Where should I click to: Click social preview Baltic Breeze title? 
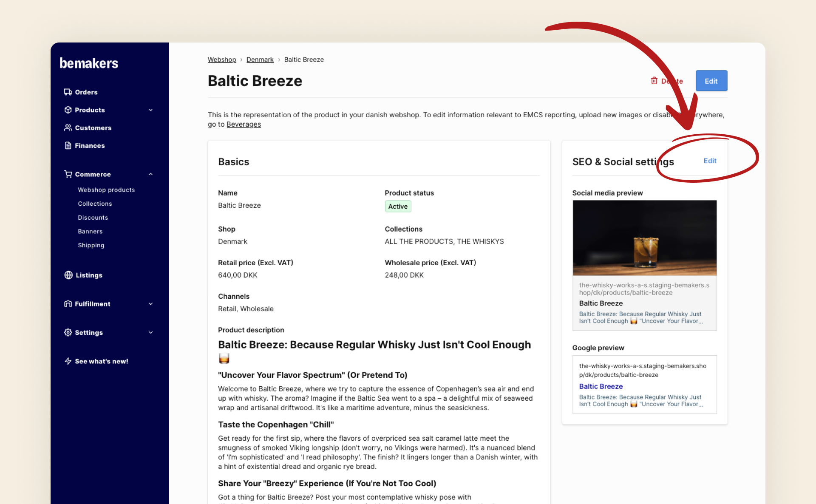(601, 303)
